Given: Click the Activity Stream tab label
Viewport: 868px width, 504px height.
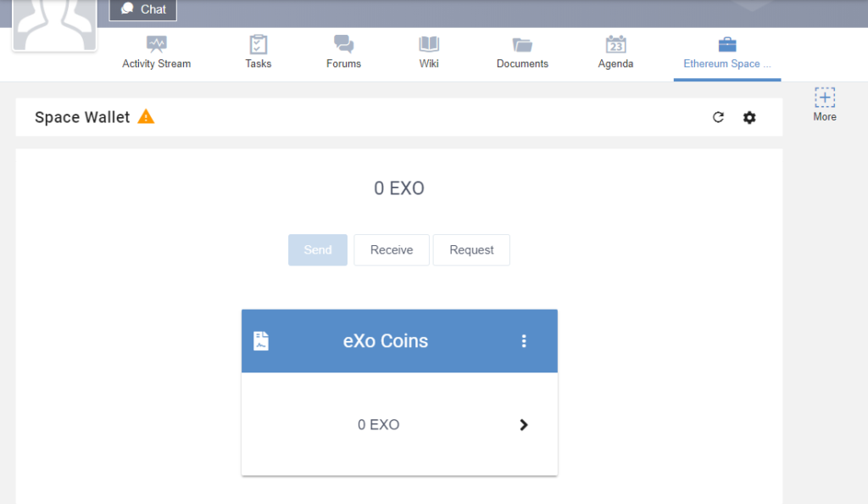Looking at the screenshot, I should click(157, 64).
